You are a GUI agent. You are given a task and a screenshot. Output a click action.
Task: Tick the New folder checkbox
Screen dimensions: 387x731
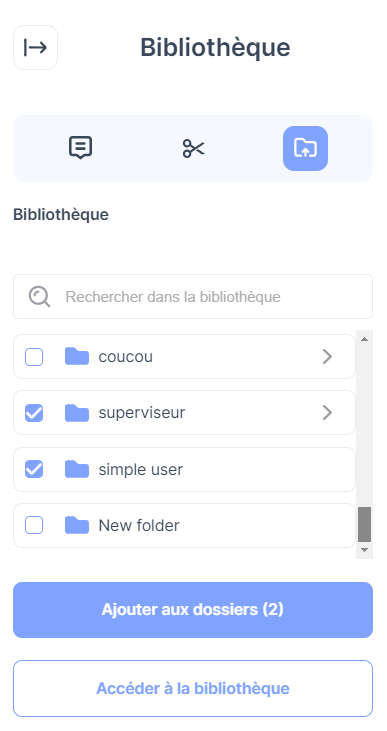coord(34,525)
